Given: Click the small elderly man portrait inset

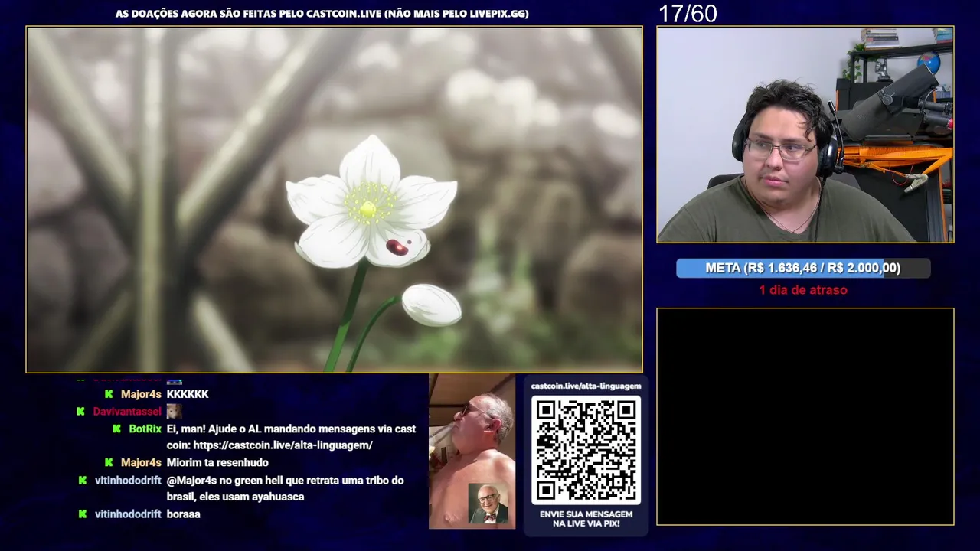Looking at the screenshot, I should coord(488,503).
